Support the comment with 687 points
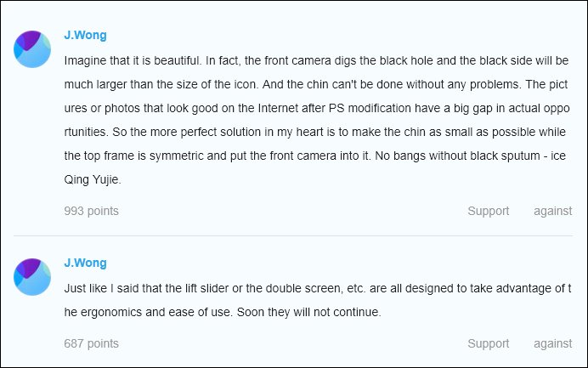Screen dimensions: 588x368 click(489, 343)
